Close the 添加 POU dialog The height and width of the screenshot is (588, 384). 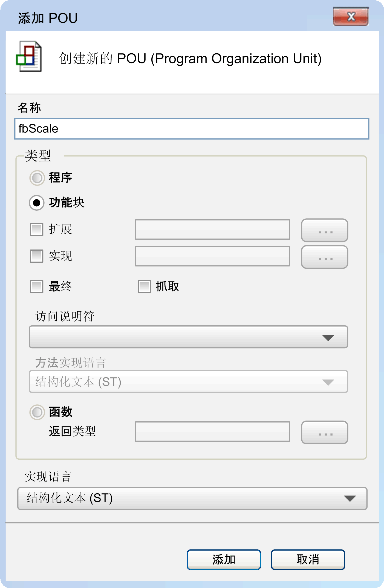tap(351, 17)
